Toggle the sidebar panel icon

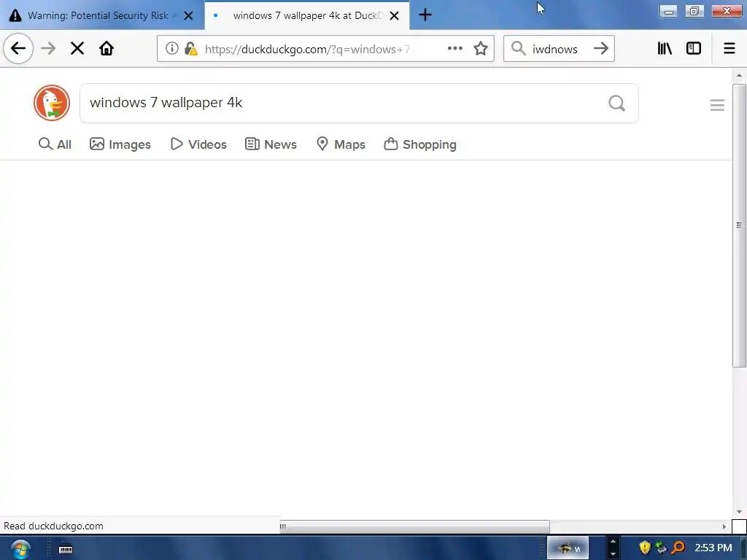coord(694,48)
